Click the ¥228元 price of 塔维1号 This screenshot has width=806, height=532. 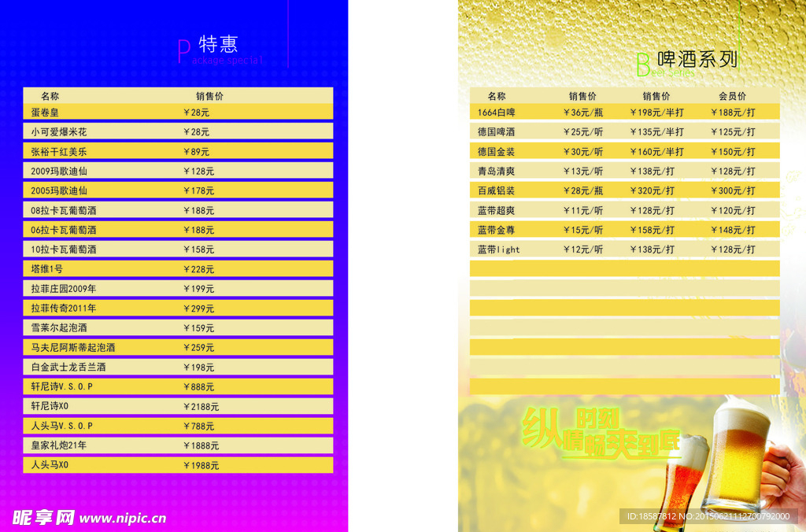(x=198, y=269)
